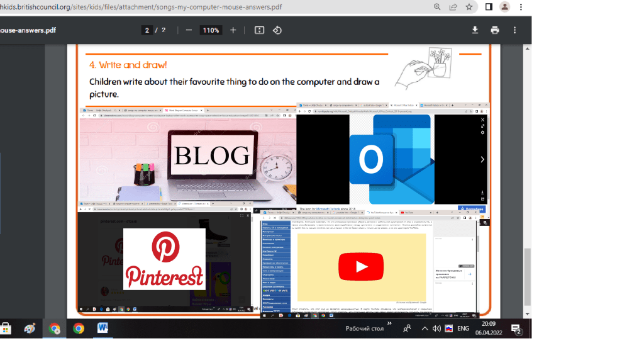644x343 pixels.
Task: Print the PDF using the printer icon
Action: [495, 30]
